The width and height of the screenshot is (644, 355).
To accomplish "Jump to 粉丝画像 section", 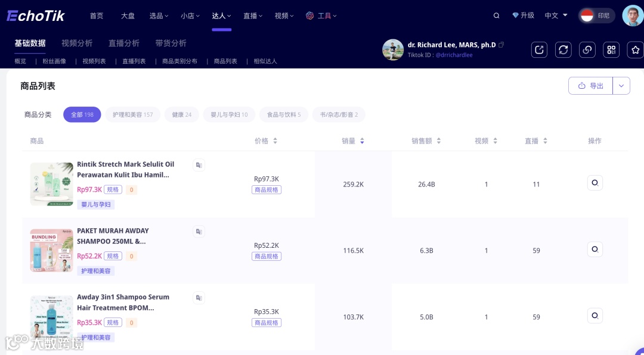I will pos(54,61).
